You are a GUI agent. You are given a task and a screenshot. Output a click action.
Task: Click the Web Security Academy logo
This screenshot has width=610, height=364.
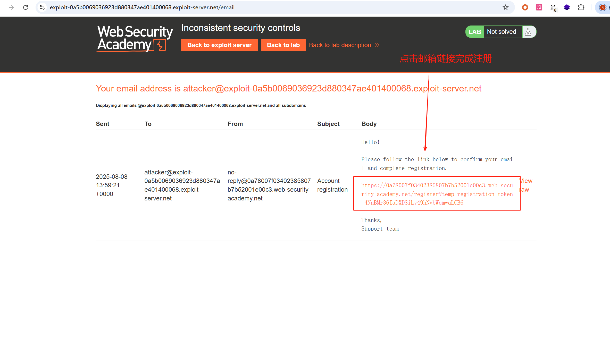pyautogui.click(x=135, y=38)
